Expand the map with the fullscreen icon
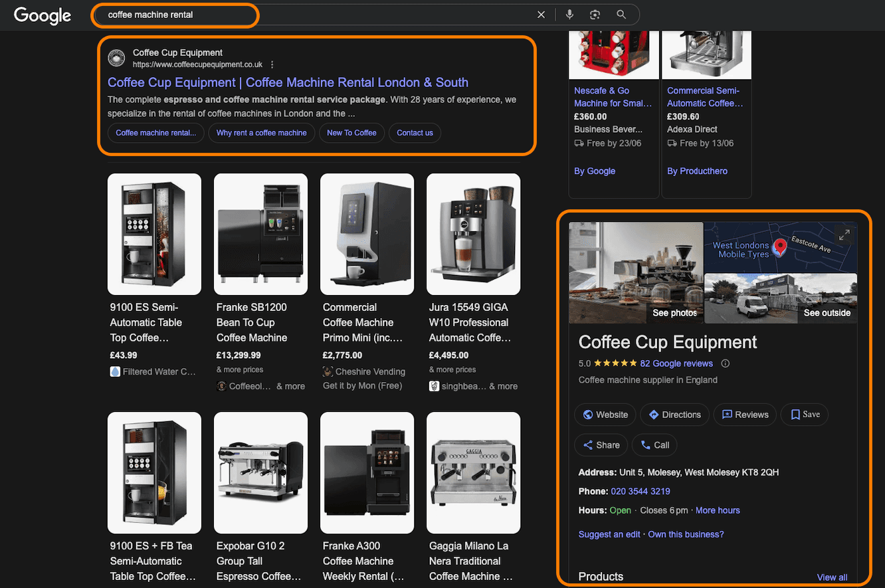 pos(844,235)
